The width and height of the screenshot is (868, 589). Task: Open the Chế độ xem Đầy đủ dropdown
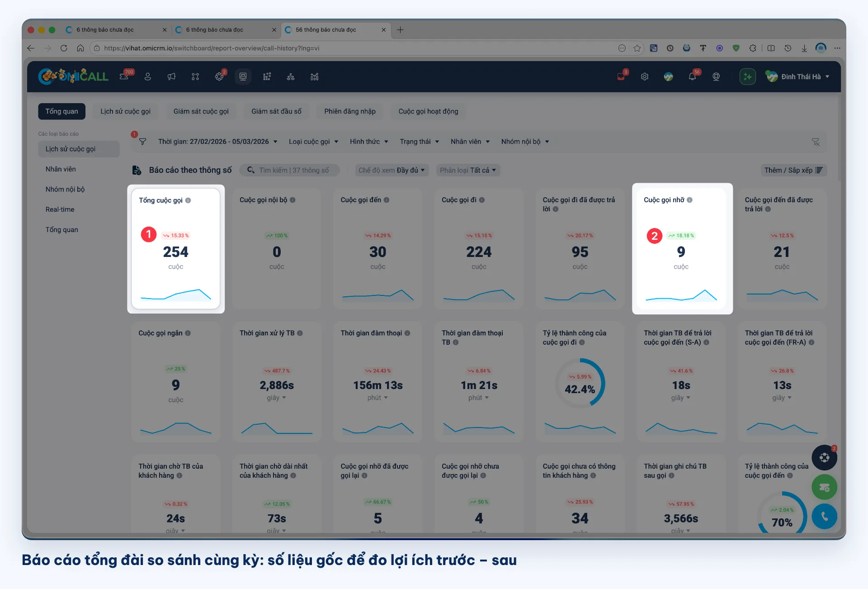tap(392, 170)
